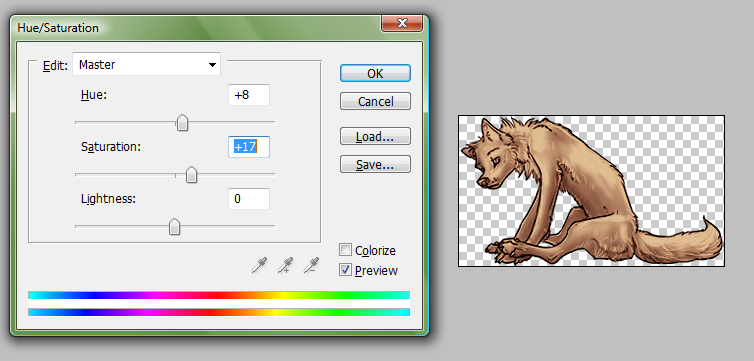The image size is (754, 361).
Task: Click the Load... button
Action: coord(375,137)
